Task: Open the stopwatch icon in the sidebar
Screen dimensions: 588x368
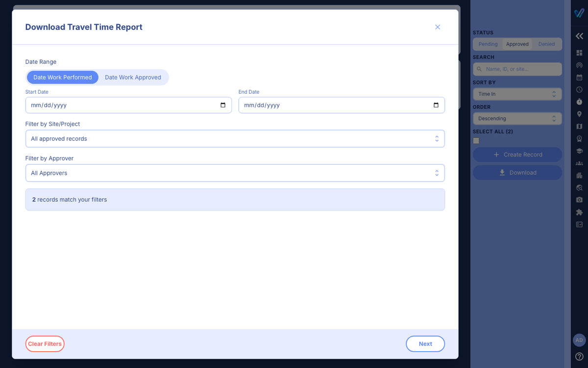Action: [579, 102]
